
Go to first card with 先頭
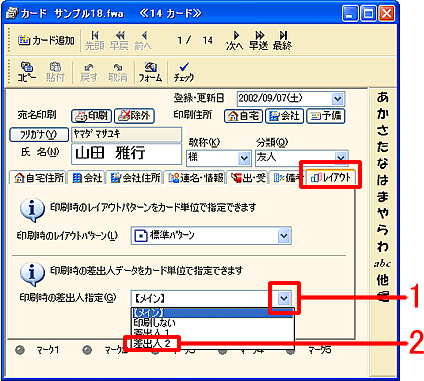[x=95, y=41]
